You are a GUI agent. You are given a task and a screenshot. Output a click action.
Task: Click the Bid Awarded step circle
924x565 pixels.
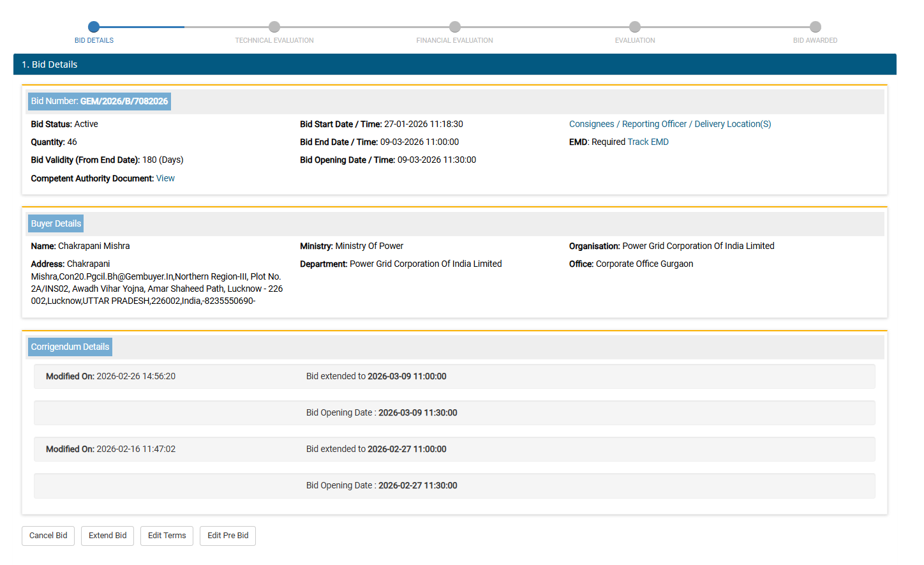816,27
